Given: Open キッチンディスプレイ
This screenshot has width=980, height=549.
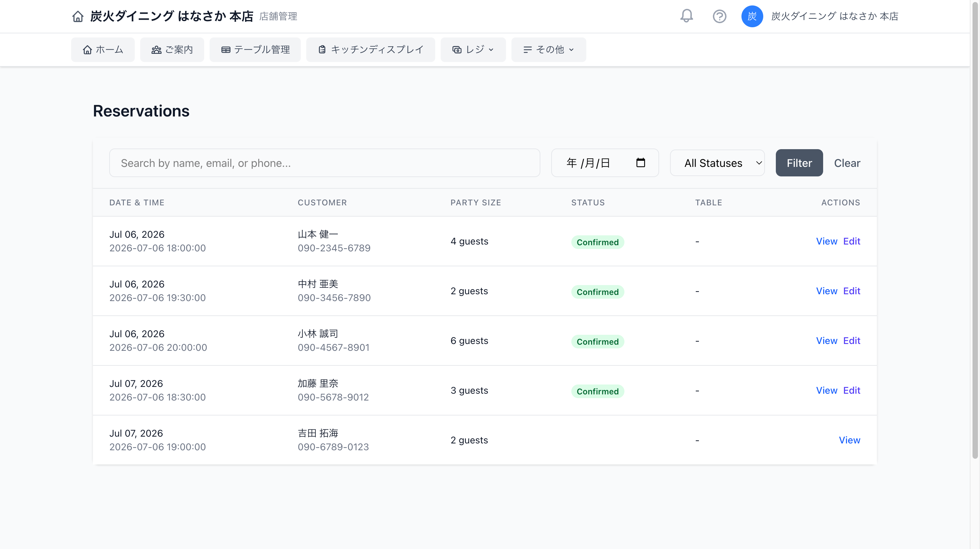Looking at the screenshot, I should 371,49.
